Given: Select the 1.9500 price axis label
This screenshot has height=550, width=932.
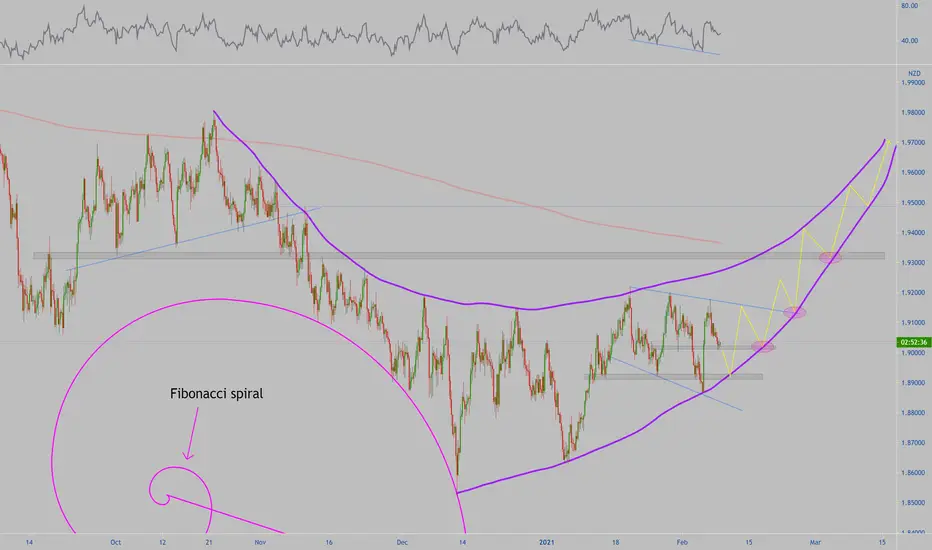Looking at the screenshot, I should tap(913, 203).
